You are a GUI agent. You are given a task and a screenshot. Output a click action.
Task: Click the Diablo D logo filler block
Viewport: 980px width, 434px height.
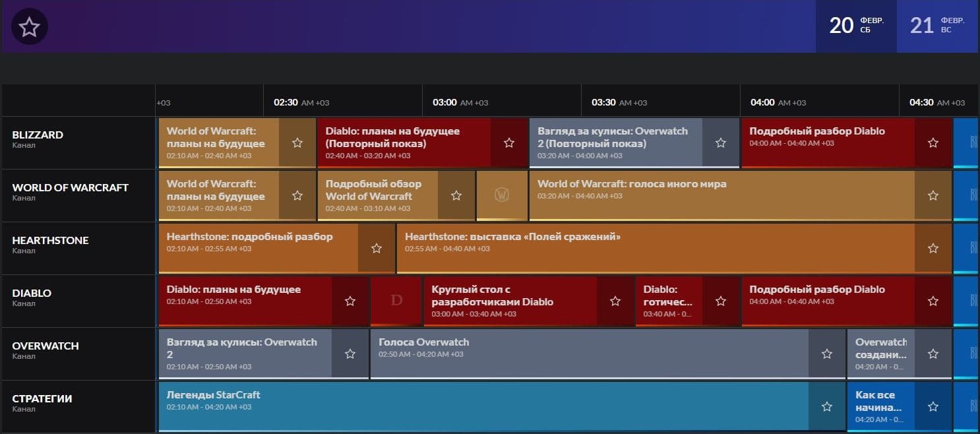(x=396, y=301)
